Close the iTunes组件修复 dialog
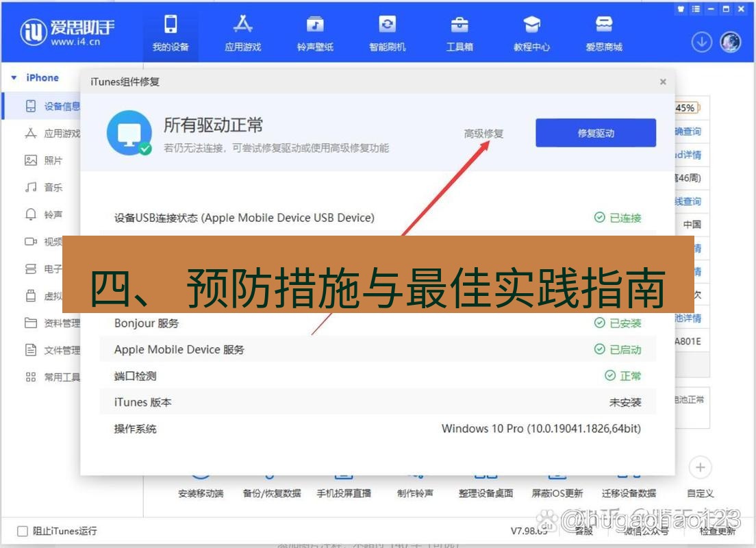 663,82
